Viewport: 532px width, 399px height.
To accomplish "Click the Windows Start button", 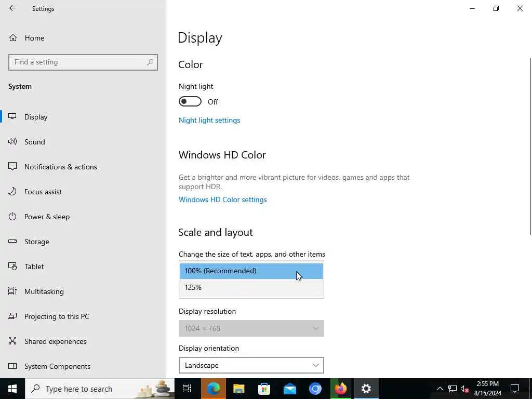I will click(x=12, y=389).
